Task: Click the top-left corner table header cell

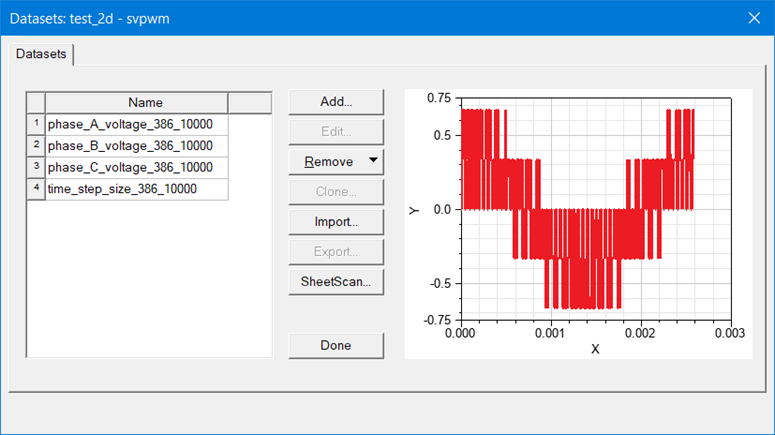Action: (x=36, y=102)
